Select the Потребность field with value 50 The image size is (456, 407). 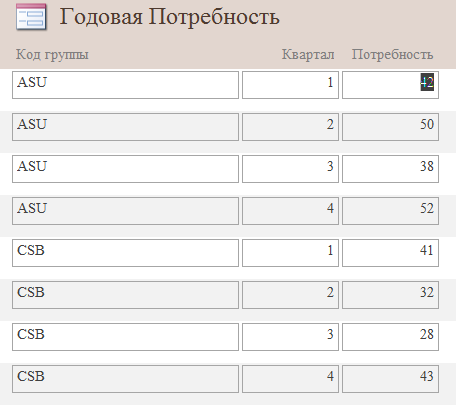pyautogui.click(x=390, y=127)
